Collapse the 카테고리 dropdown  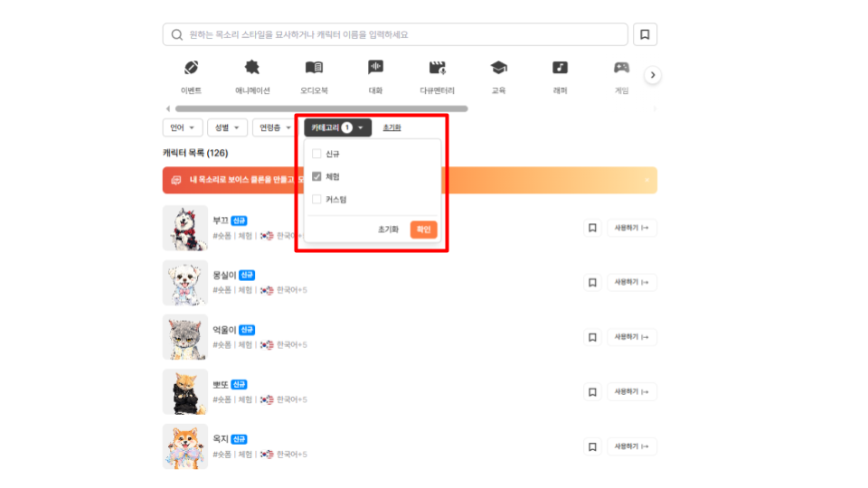coord(337,127)
